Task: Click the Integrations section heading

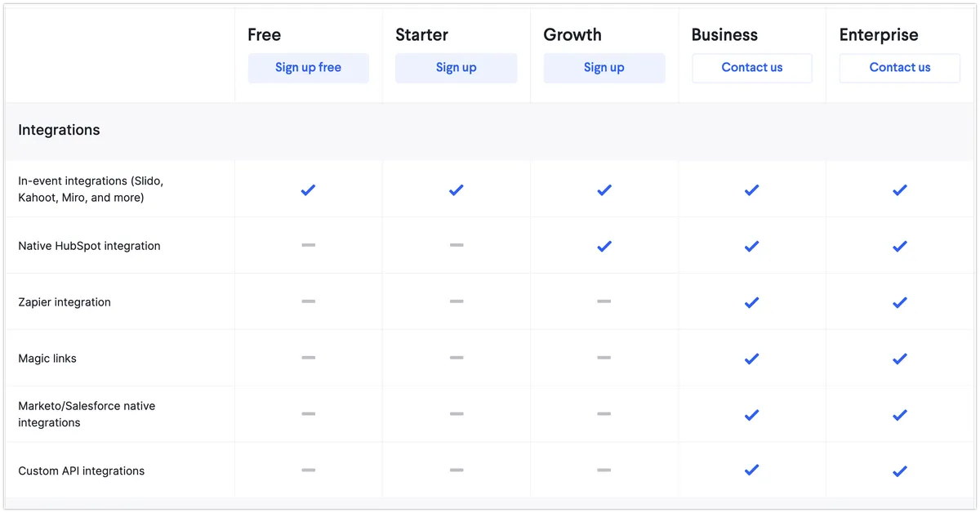Action: [x=59, y=130]
